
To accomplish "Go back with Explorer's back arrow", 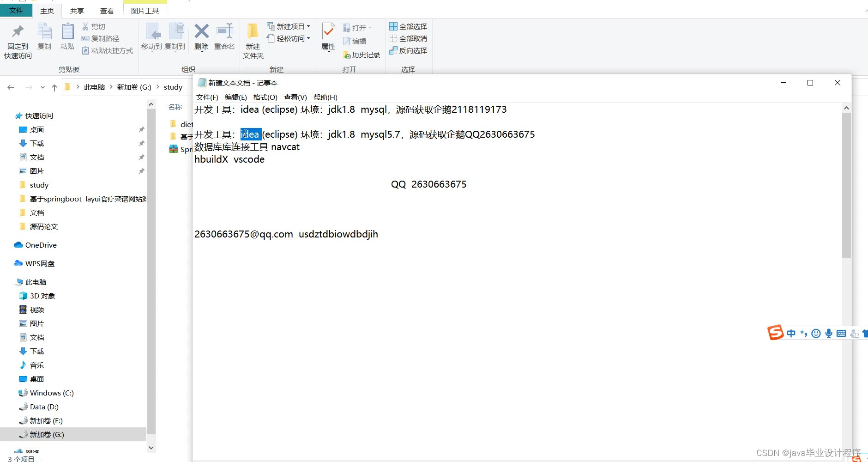I will pos(11,87).
